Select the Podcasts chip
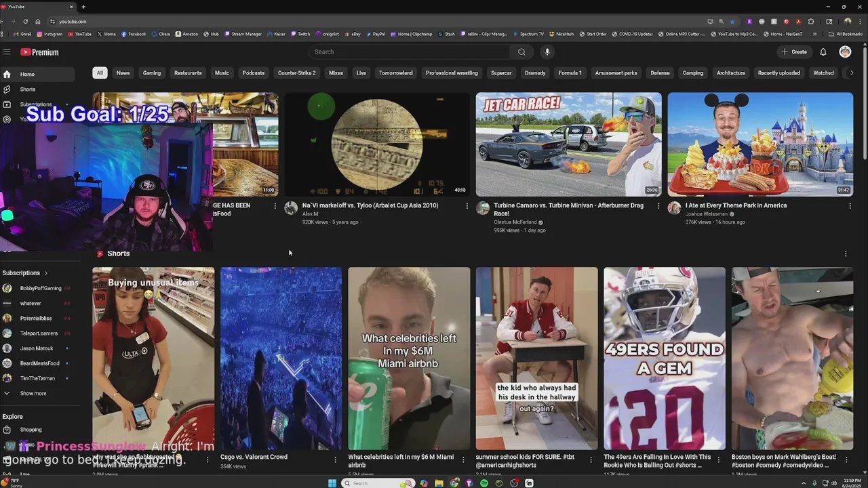This screenshot has width=868, height=488. coord(254,73)
